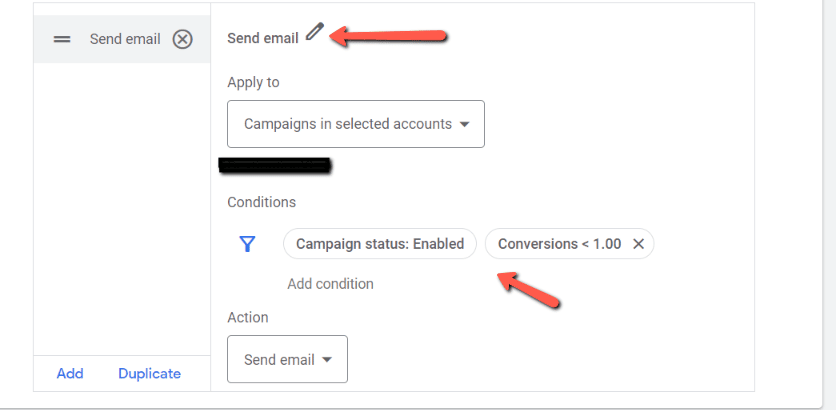836x410 pixels.
Task: Click the drag handle beside Send email rule
Action: tap(62, 39)
